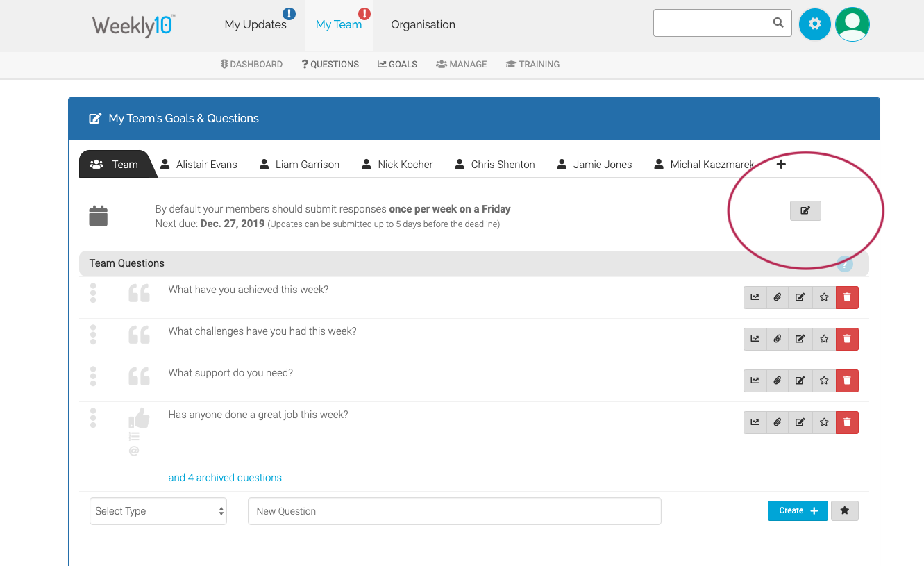
Task: Switch to the Organisation menu
Action: (423, 25)
